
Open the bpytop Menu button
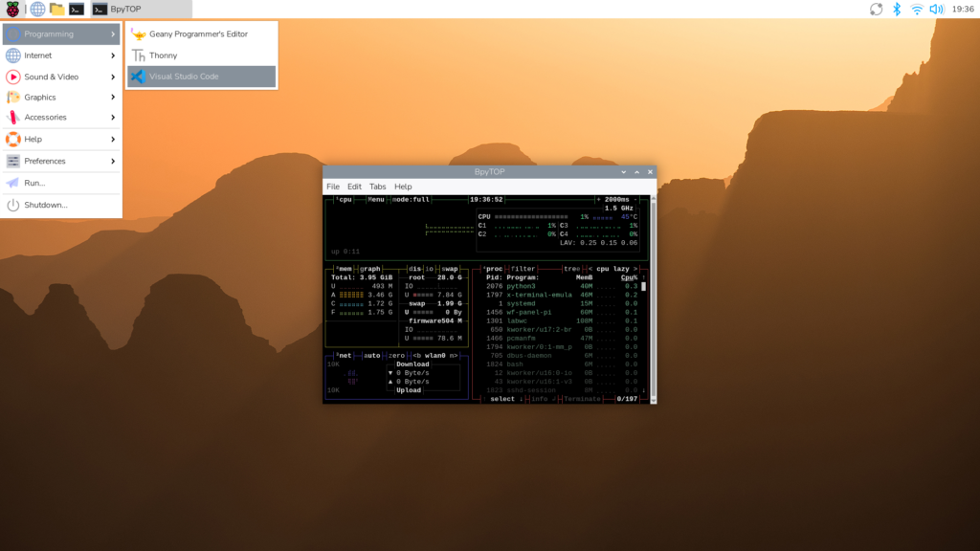(376, 200)
